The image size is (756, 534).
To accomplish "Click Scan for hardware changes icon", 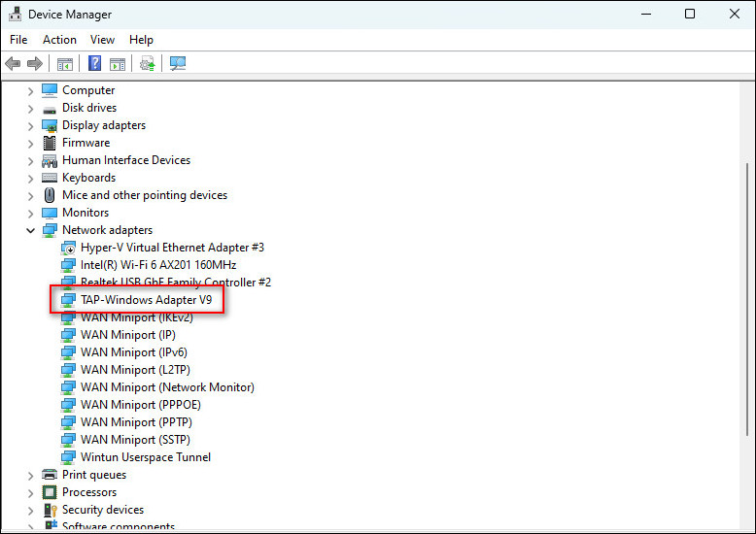I will [x=178, y=64].
